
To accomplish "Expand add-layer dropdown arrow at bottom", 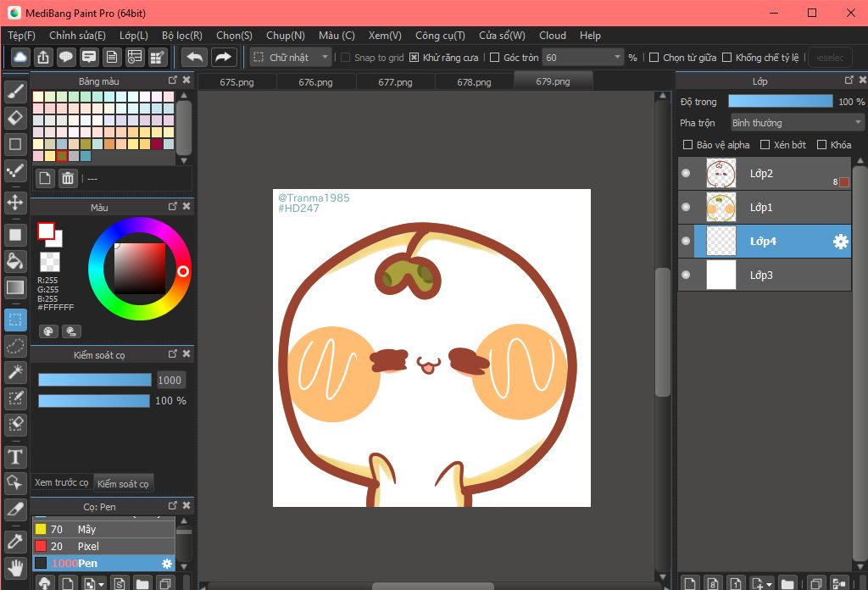I will pos(770,584).
